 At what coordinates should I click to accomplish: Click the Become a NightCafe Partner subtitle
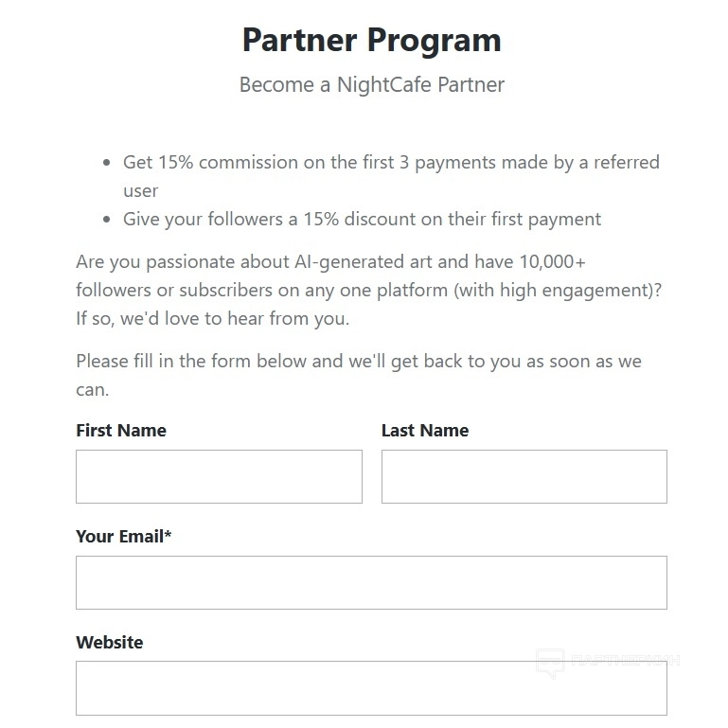371,85
